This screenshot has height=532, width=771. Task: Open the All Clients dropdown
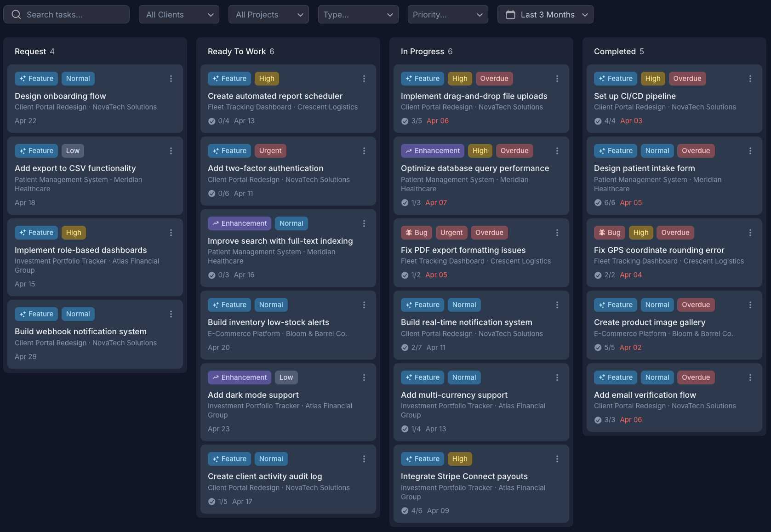coord(179,15)
